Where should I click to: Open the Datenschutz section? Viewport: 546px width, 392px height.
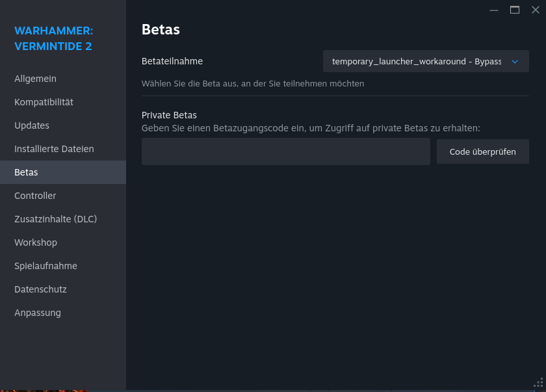click(x=40, y=289)
